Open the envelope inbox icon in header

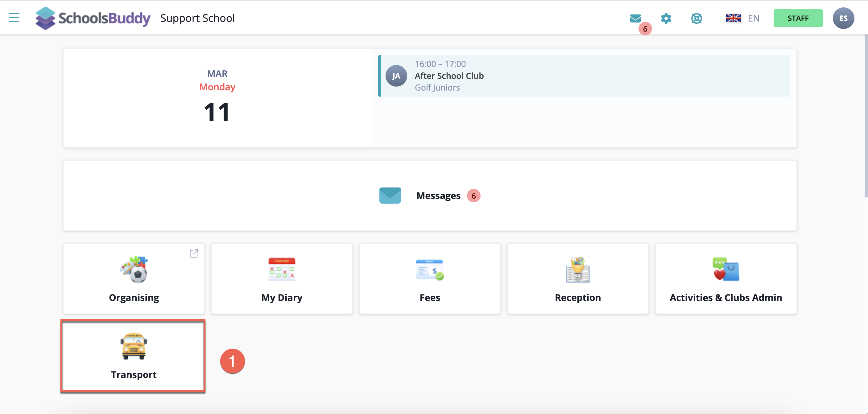tap(635, 18)
